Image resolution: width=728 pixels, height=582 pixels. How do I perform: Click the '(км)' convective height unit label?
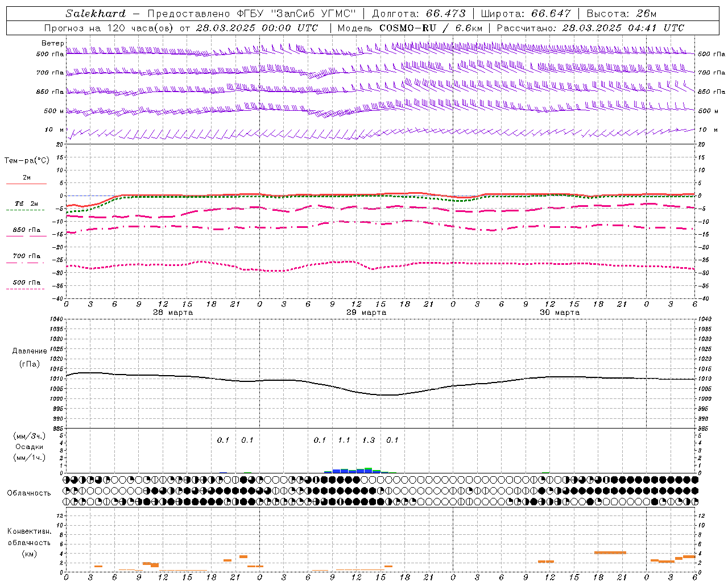point(30,553)
